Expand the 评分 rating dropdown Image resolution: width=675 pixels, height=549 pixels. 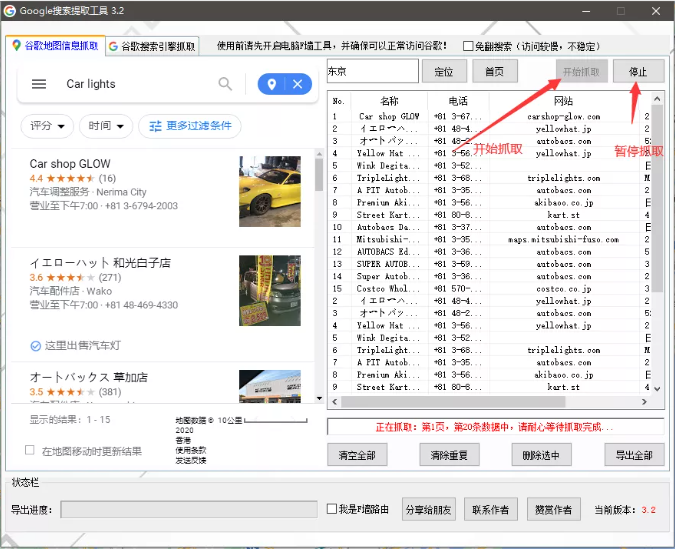[47, 126]
